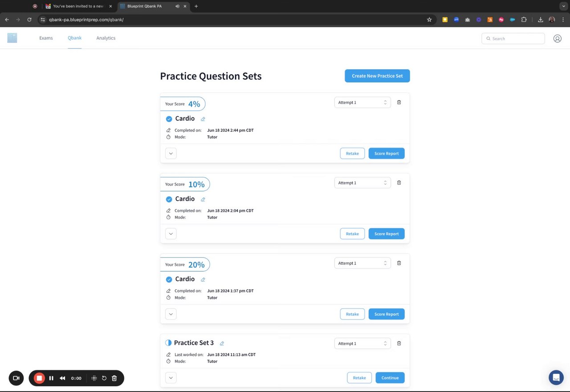Trash the Practice Set 3 entry

click(399, 344)
